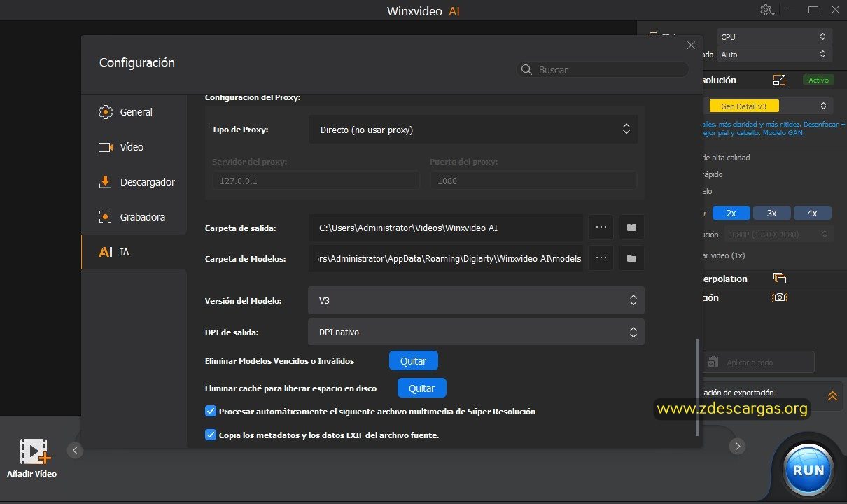Close the Configuración dialog
This screenshot has height=504, width=847.
tap(691, 45)
